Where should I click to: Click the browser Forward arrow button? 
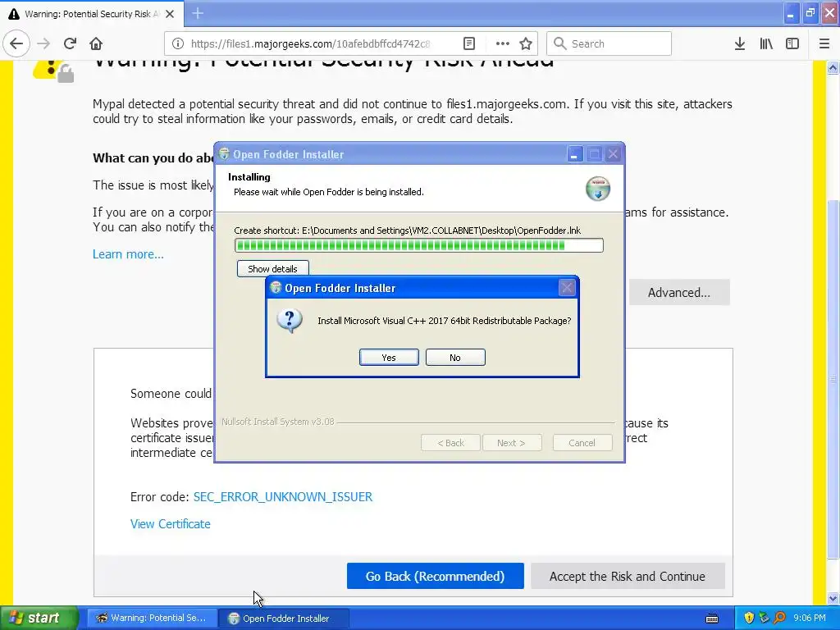pyautogui.click(x=43, y=44)
